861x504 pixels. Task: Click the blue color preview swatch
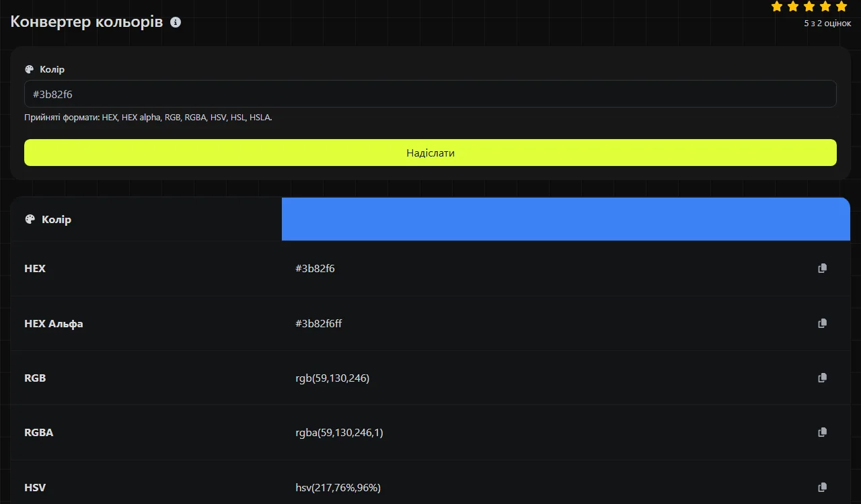[x=566, y=219]
